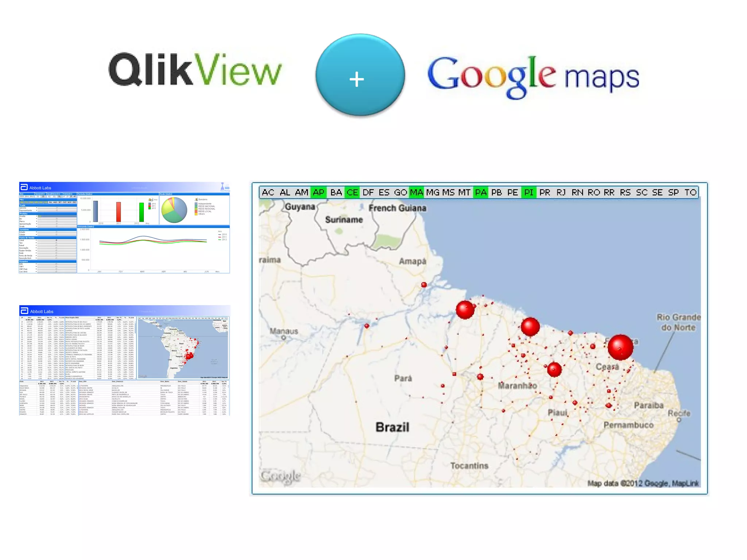
Task: Select the RJ state in filter bar
Action: [561, 192]
